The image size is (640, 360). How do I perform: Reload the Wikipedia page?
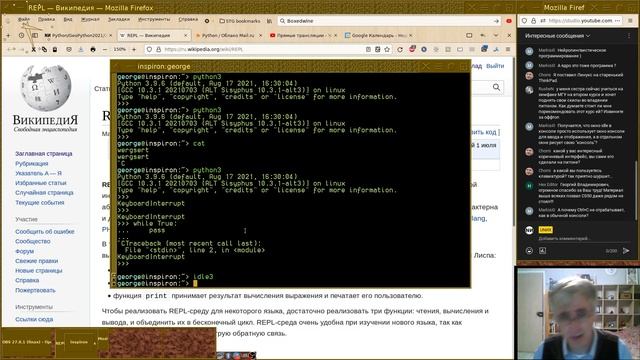(x=400, y=49)
